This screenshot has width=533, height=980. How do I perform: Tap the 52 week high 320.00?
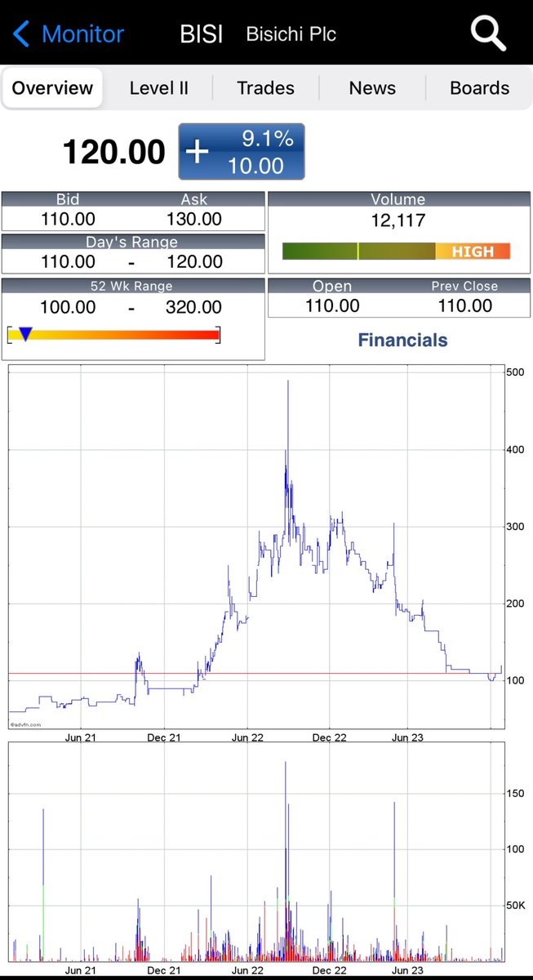click(x=194, y=307)
